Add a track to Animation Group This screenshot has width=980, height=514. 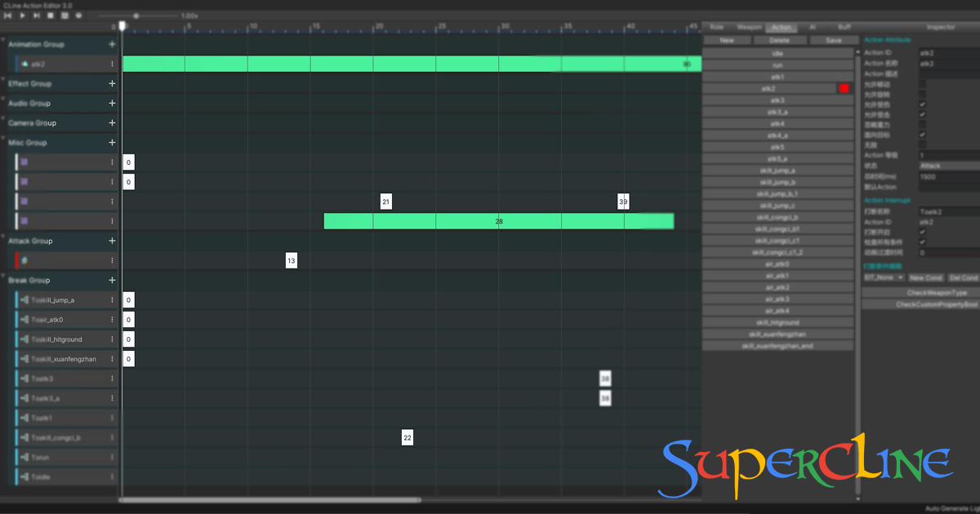coord(112,44)
